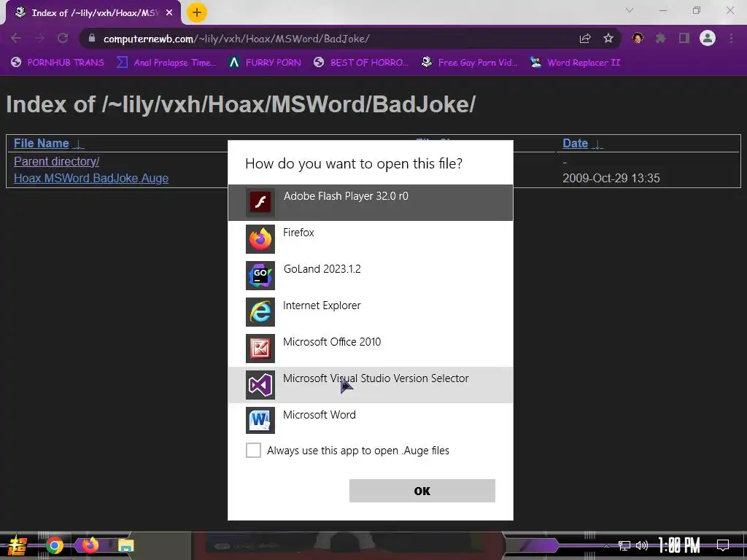Select Firefox to open the file
Viewport: 747px width, 560px height.
coord(370,239)
